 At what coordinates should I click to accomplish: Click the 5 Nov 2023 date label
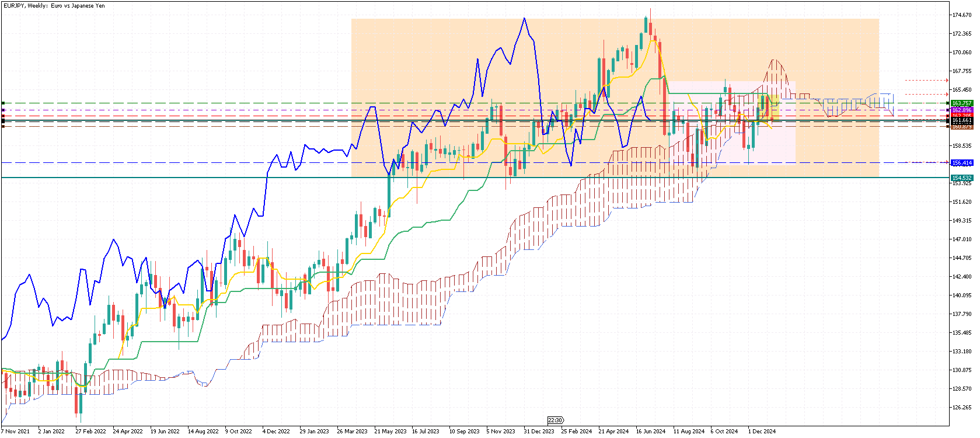(x=501, y=432)
